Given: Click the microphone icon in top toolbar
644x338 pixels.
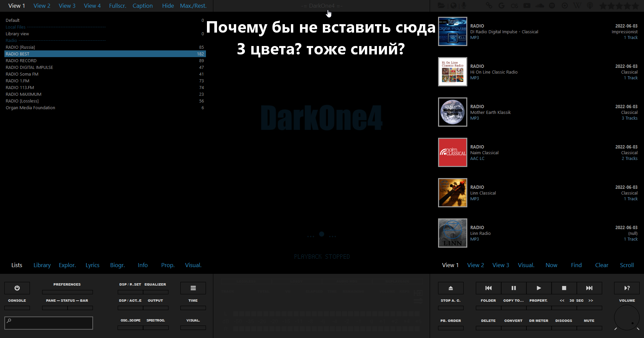Looking at the screenshot, I should 464,6.
